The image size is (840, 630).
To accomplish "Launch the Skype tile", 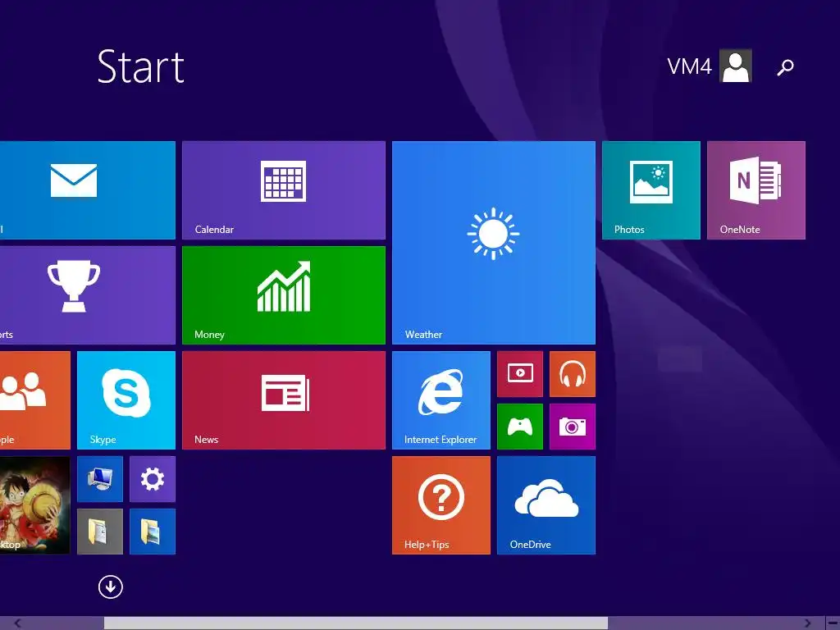I will [126, 400].
